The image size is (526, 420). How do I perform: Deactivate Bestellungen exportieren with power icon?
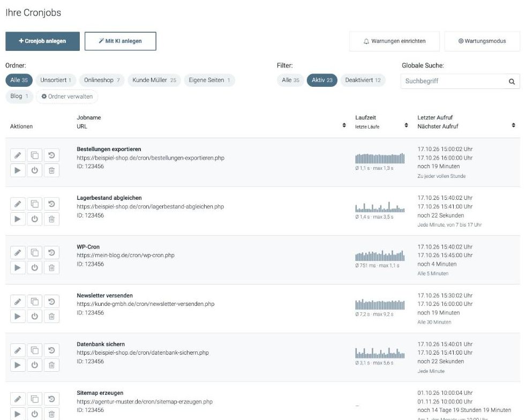click(x=35, y=170)
